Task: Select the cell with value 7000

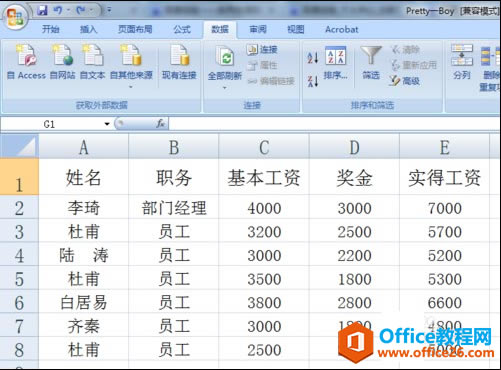Action: tap(445, 208)
